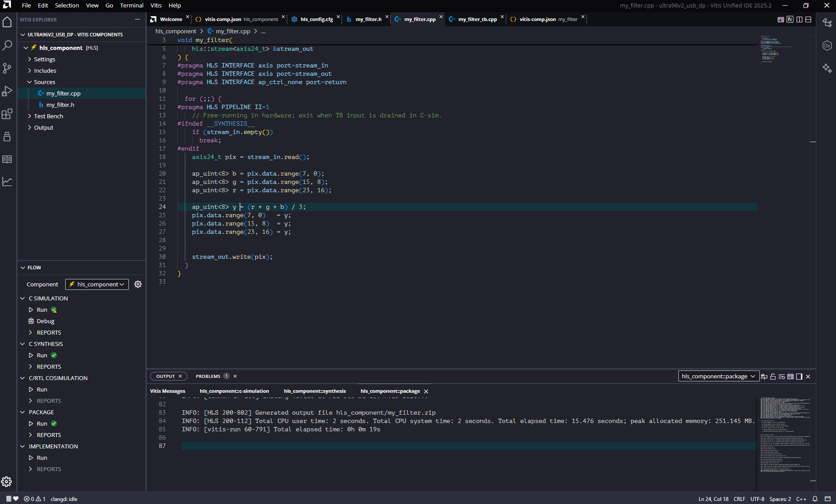Open notifications bell in status bar

(x=815, y=499)
